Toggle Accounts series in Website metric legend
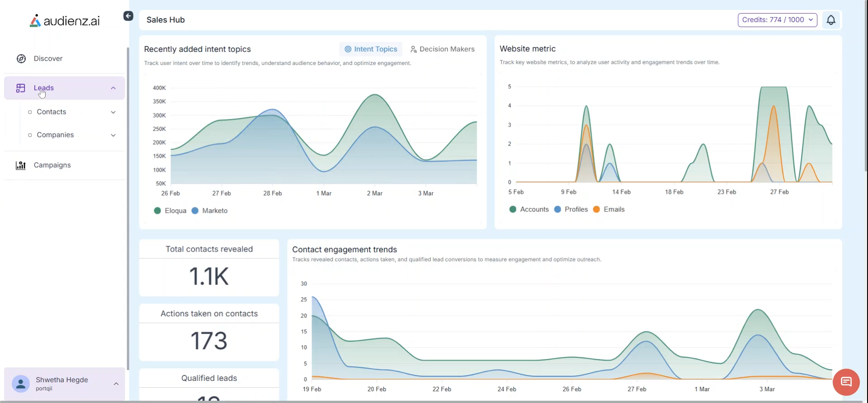This screenshot has width=868, height=403. point(529,210)
